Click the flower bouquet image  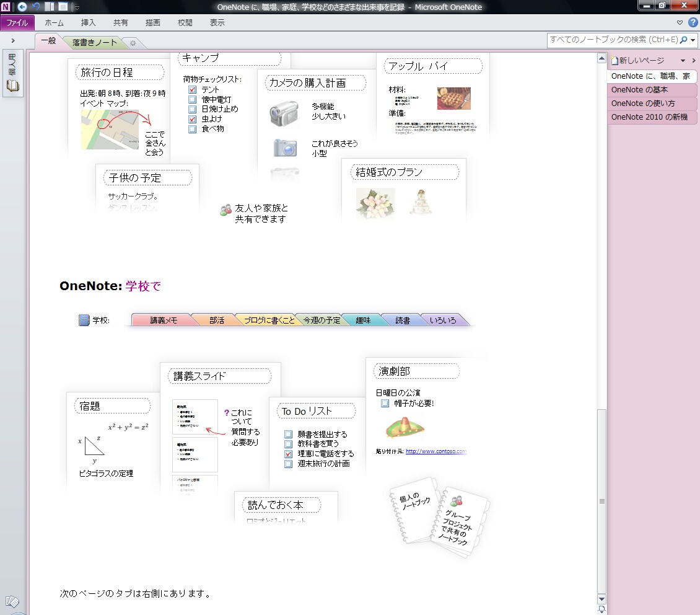pyautogui.click(x=375, y=203)
